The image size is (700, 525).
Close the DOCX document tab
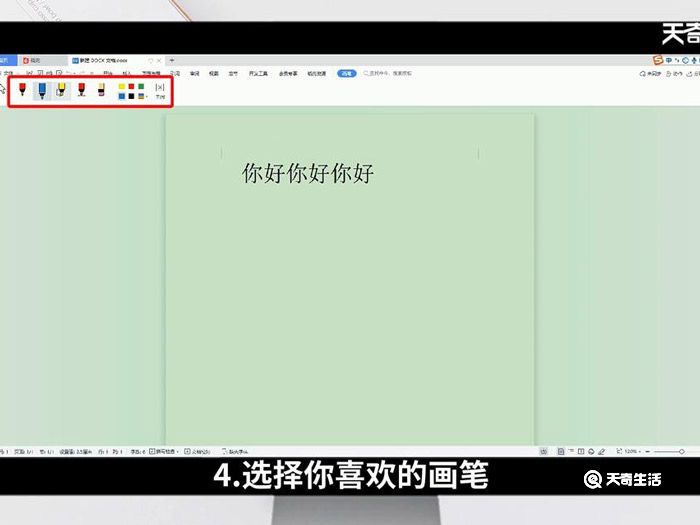tap(159, 60)
